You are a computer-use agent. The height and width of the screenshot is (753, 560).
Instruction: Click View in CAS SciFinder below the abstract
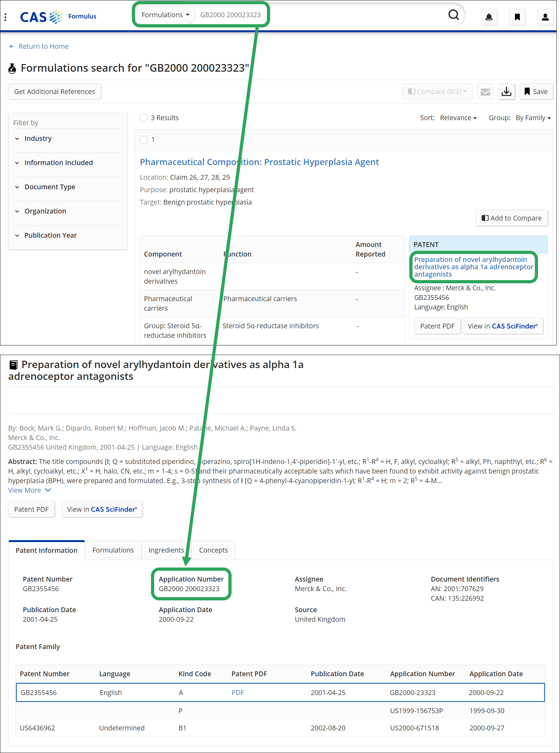pyautogui.click(x=102, y=509)
